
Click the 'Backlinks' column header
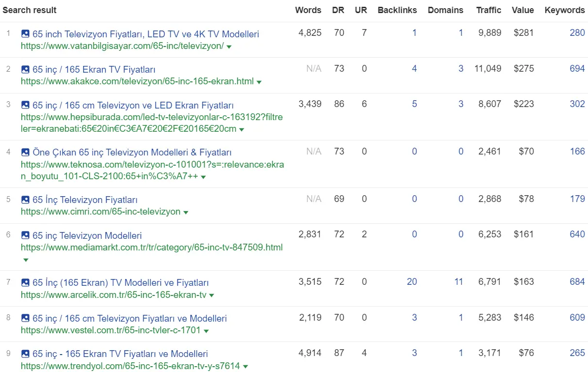pos(397,10)
